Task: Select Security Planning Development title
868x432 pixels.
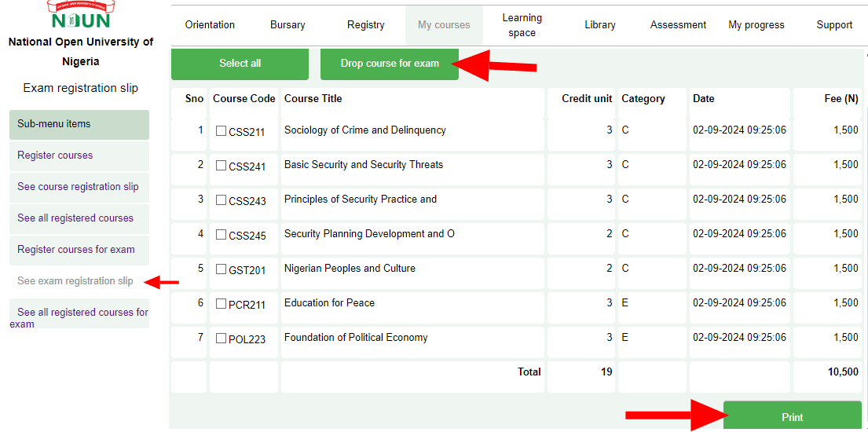Action: 369,234
